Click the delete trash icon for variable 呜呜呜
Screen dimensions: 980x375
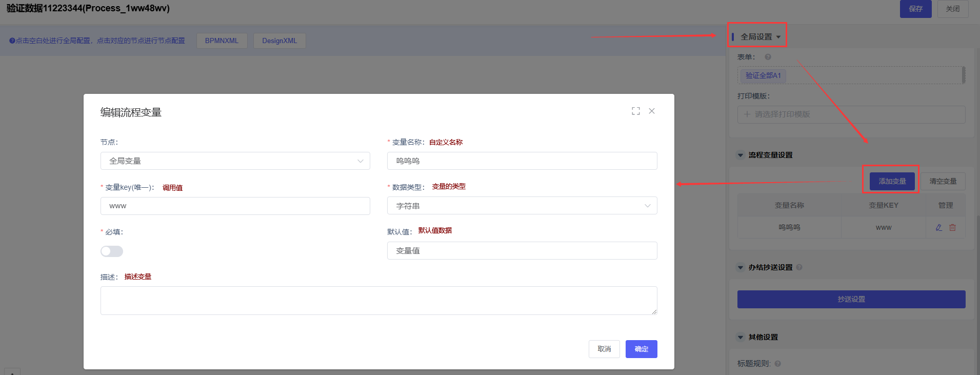click(x=952, y=227)
